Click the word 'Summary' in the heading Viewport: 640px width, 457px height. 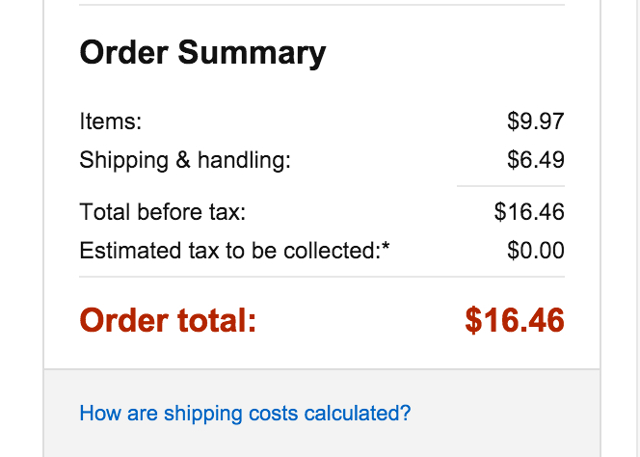coord(252,54)
